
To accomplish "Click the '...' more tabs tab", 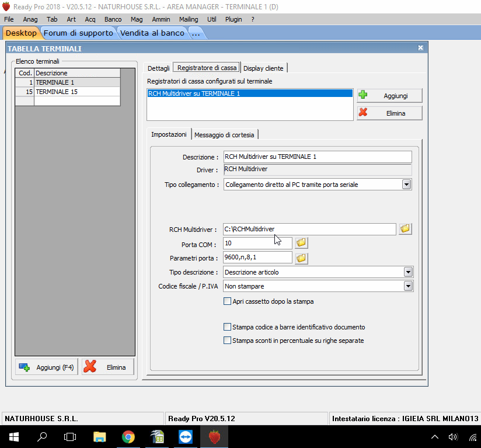I will point(196,33).
